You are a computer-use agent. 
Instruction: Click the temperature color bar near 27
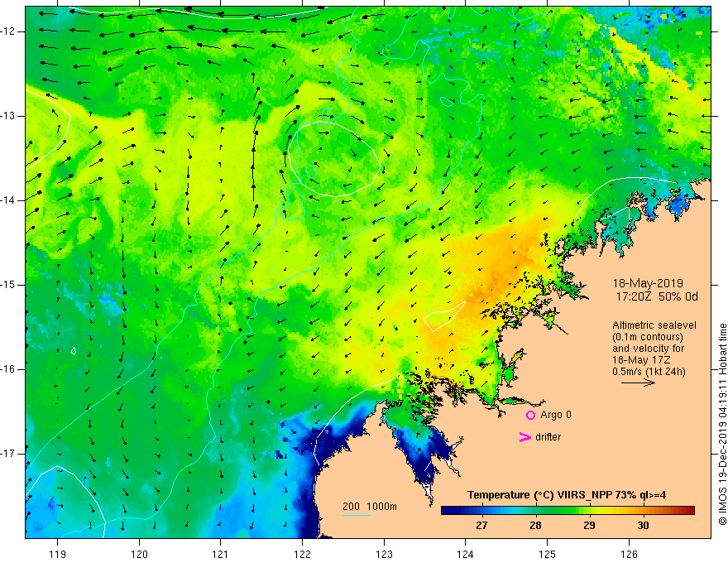tap(481, 511)
